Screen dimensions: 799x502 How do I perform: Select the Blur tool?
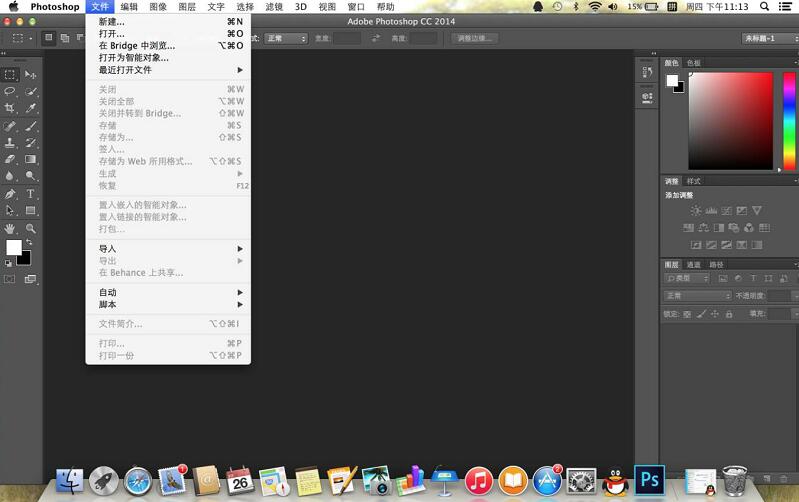[x=10, y=176]
